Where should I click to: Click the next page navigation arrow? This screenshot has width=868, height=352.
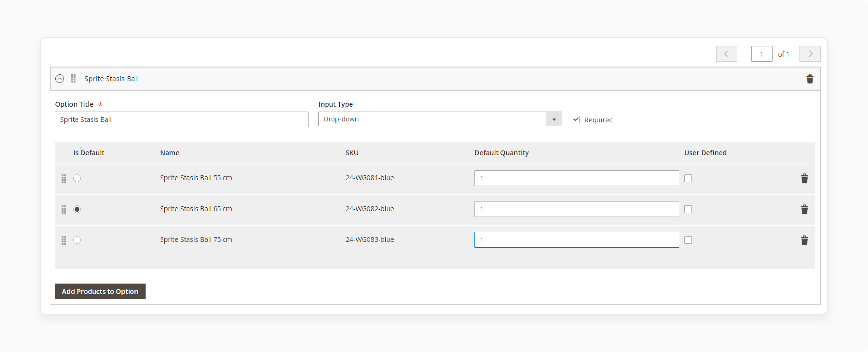coord(810,54)
